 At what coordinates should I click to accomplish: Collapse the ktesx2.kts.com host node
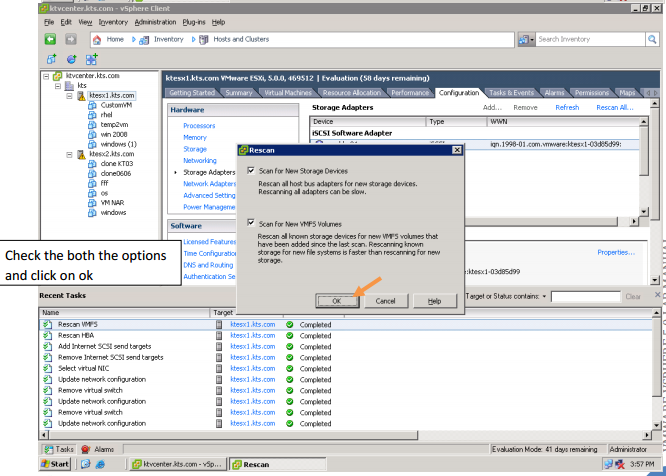click(69, 155)
